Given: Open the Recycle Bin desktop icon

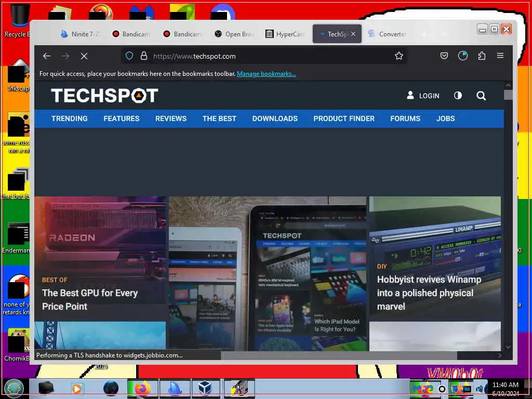Looking at the screenshot, I should tap(19, 20).
